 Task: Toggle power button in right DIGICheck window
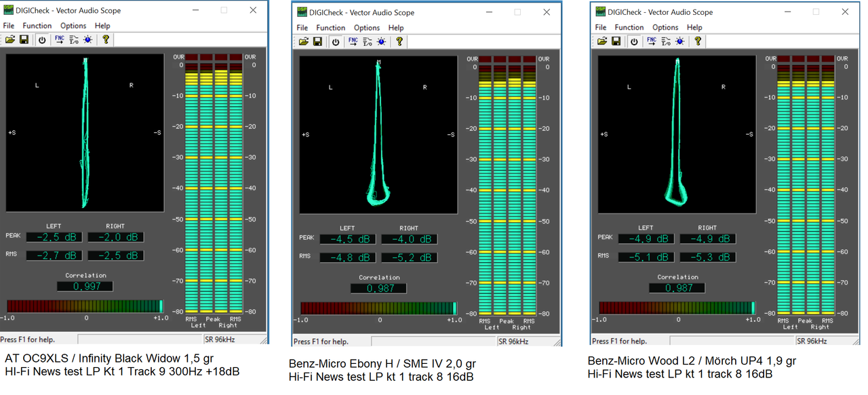634,41
